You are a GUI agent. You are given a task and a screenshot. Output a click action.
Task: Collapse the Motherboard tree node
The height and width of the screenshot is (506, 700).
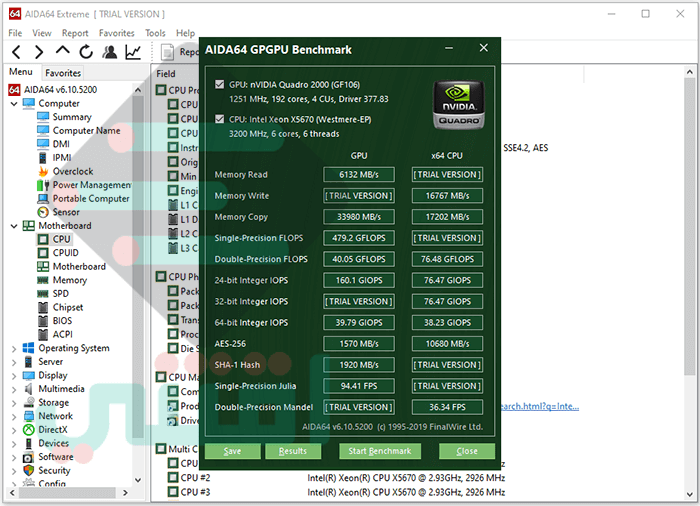(x=14, y=226)
